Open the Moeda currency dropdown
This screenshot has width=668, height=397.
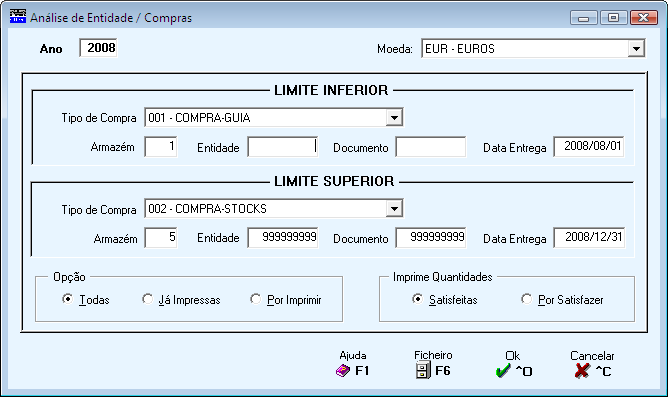pyautogui.click(x=636, y=49)
